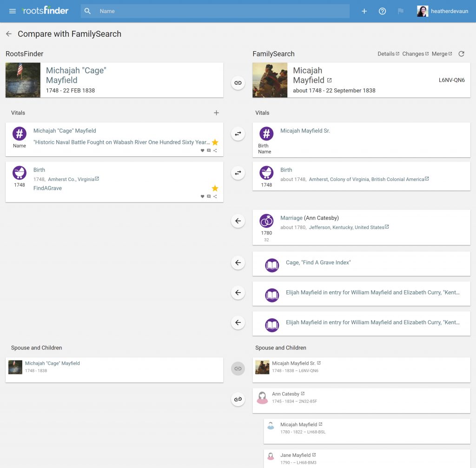Click RootsFinder Birth stroller icon
Image resolution: width=476 pixels, height=468 pixels.
20,173
